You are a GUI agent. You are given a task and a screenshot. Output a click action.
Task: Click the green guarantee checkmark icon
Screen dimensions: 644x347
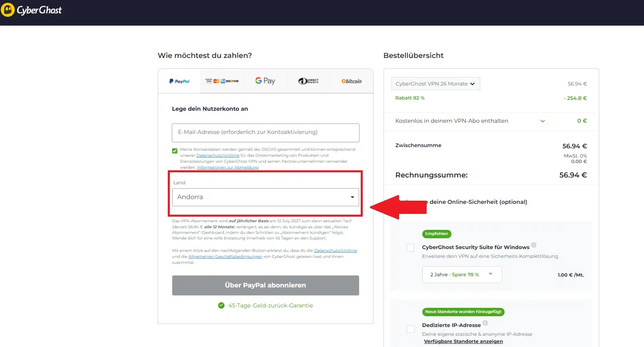(x=221, y=305)
